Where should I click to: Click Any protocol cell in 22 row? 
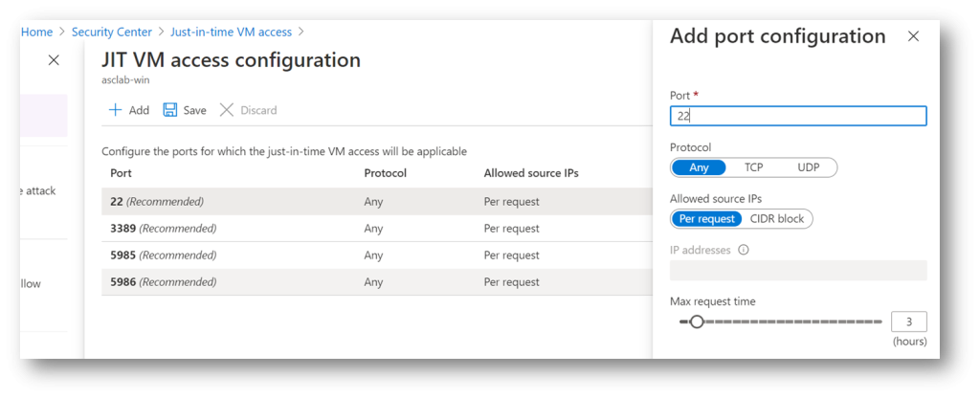[373, 202]
